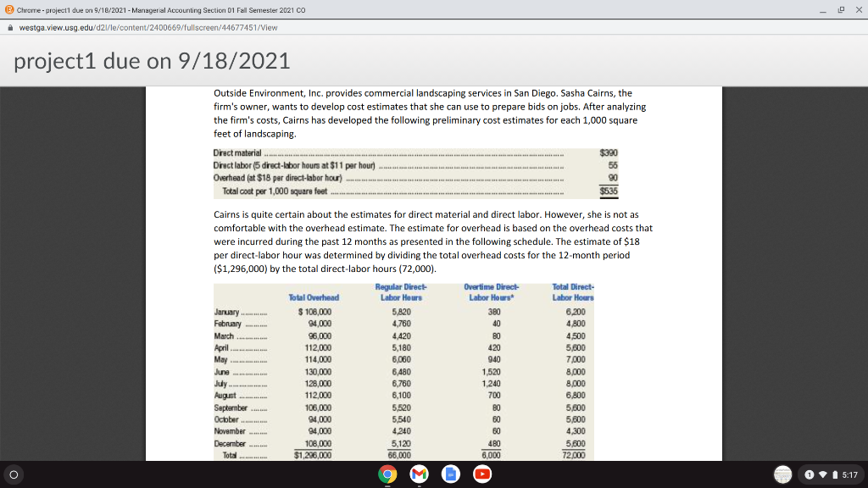Click the clock to open system tray
This screenshot has width=868, height=488.
[850, 474]
